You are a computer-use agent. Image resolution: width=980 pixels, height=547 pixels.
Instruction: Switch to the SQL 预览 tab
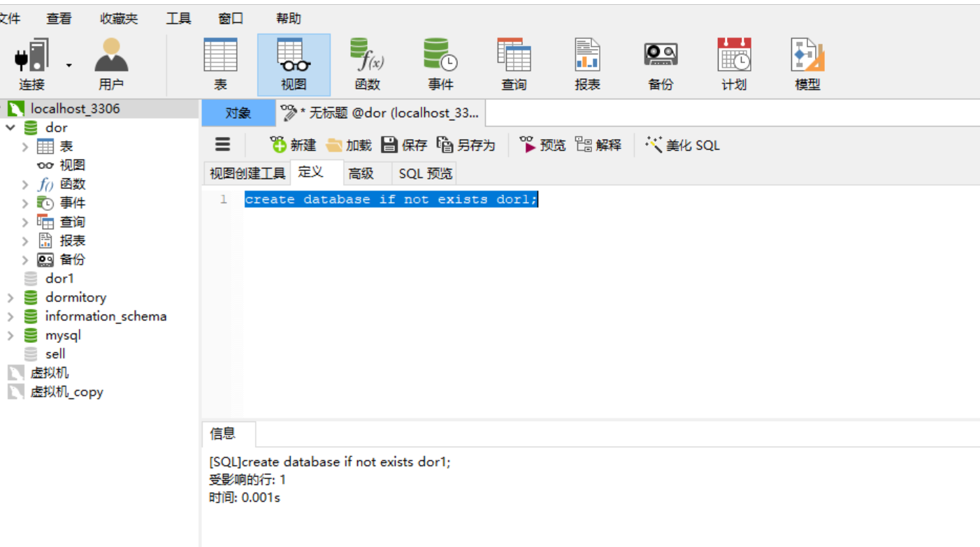point(424,173)
